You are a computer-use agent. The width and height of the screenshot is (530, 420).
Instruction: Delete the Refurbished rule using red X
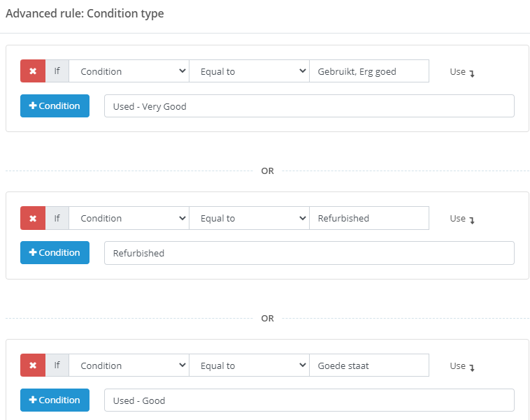coord(33,218)
